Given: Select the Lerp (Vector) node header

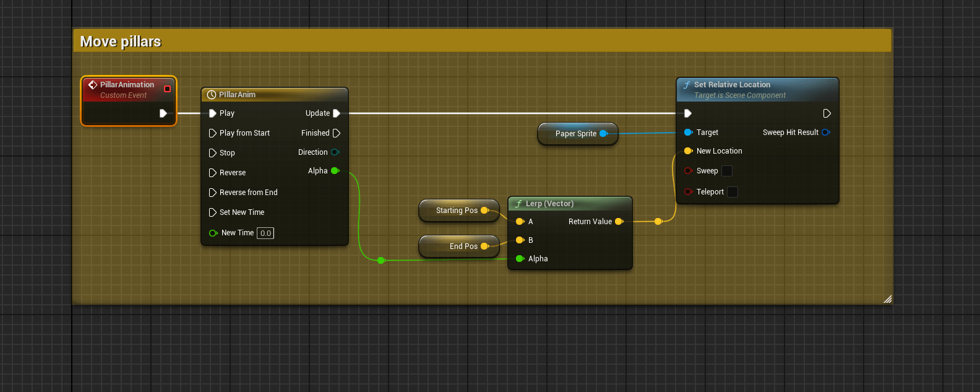Looking at the screenshot, I should coord(570,204).
